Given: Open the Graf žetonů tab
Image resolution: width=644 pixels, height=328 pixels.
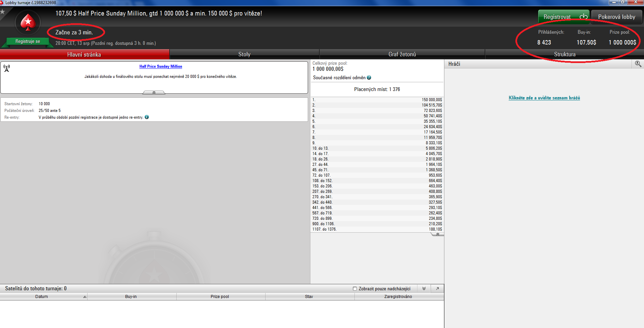Looking at the screenshot, I should (402, 54).
